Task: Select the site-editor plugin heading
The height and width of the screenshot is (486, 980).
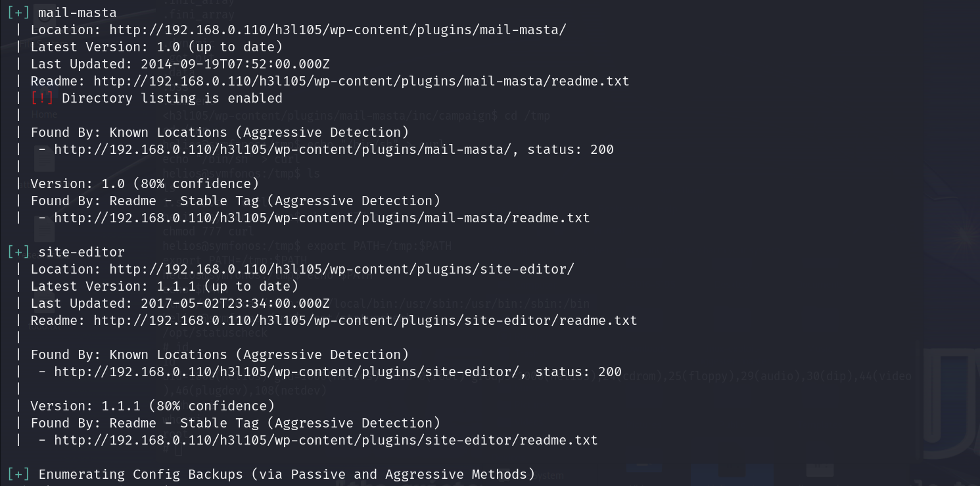Action: (82, 252)
